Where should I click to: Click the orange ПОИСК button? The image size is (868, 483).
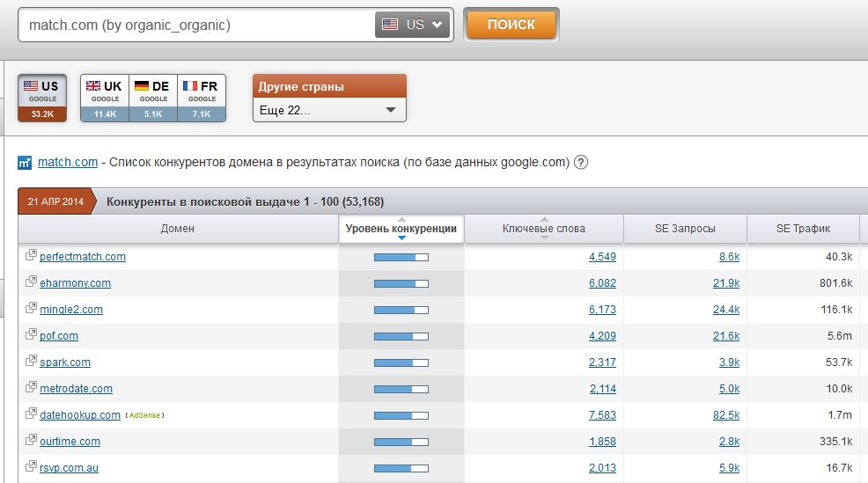511,25
